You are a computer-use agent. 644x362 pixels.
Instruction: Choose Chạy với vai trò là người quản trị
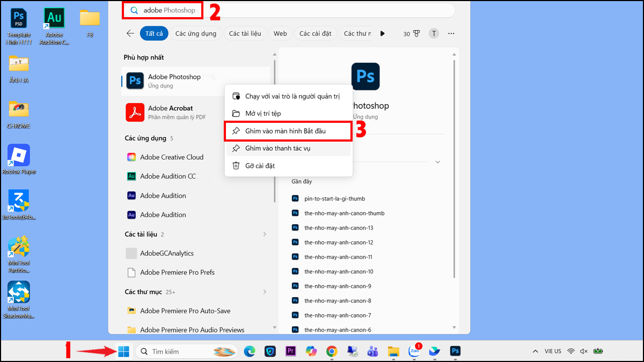pyautogui.click(x=288, y=97)
